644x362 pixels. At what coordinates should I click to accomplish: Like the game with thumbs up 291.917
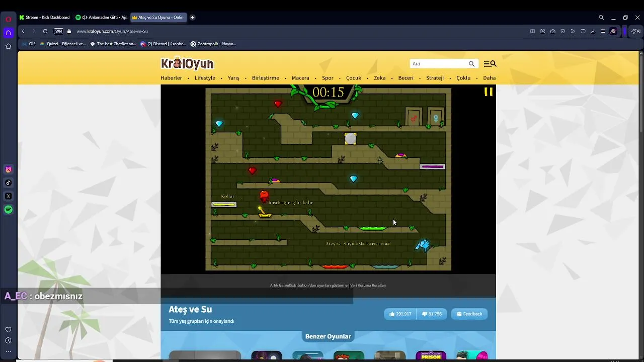click(x=400, y=314)
